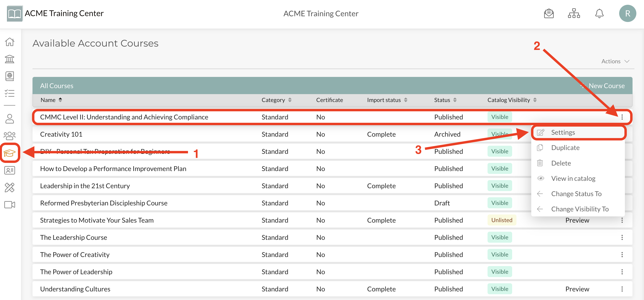Open the design tools sidebar icon

[x=10, y=187]
